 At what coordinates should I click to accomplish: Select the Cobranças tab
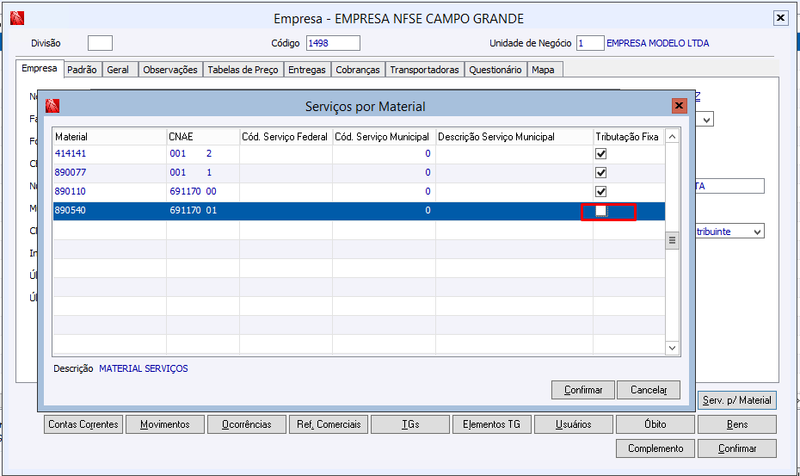pyautogui.click(x=358, y=70)
